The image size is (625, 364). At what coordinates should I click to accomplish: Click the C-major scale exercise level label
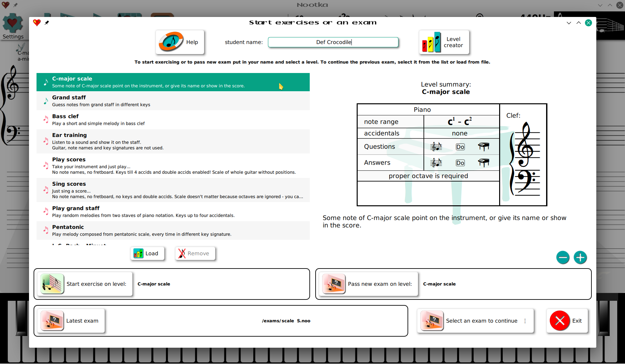154,284
